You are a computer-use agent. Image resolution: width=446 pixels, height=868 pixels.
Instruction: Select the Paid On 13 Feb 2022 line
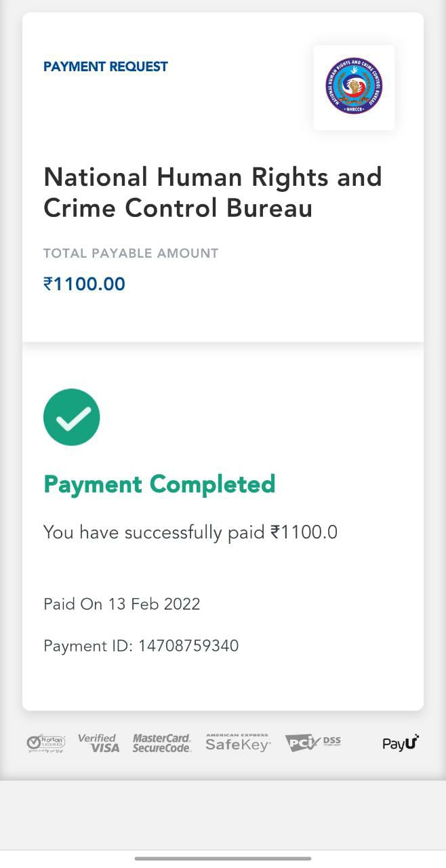[122, 604]
